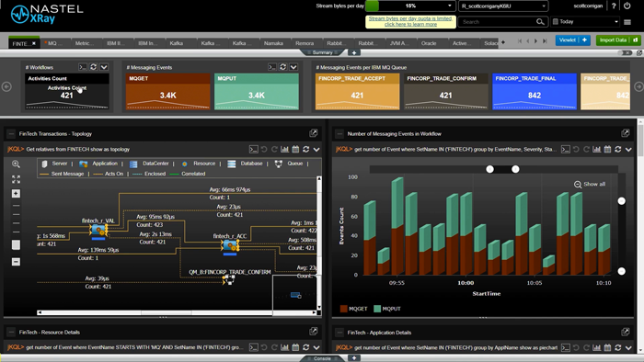Pop out the FinTech Transactions Topology panel

314,133
